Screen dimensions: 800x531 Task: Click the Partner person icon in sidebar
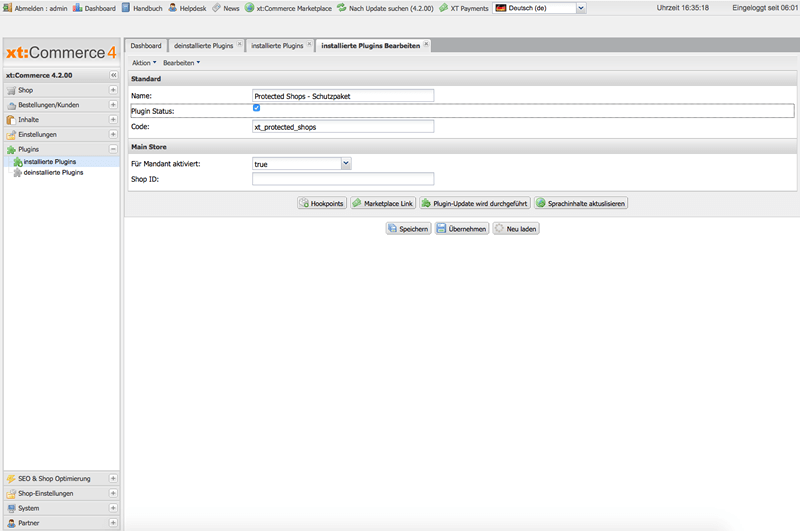[x=11, y=523]
